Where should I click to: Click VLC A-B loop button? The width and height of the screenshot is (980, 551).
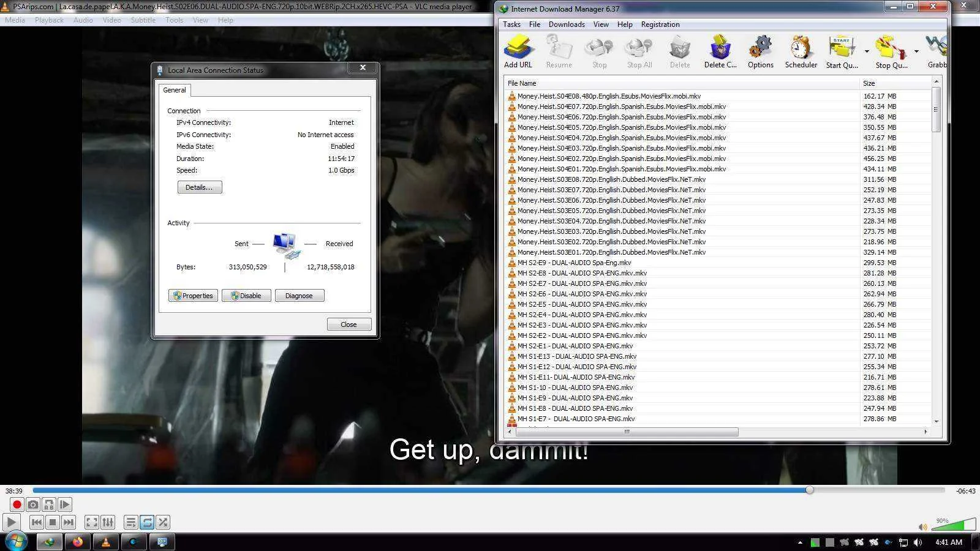click(x=49, y=504)
